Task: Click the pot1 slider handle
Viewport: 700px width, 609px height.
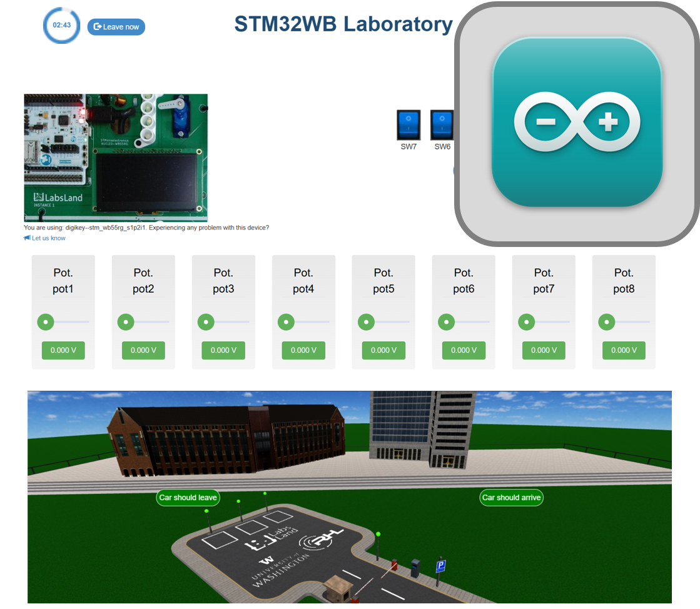Action: tap(46, 322)
